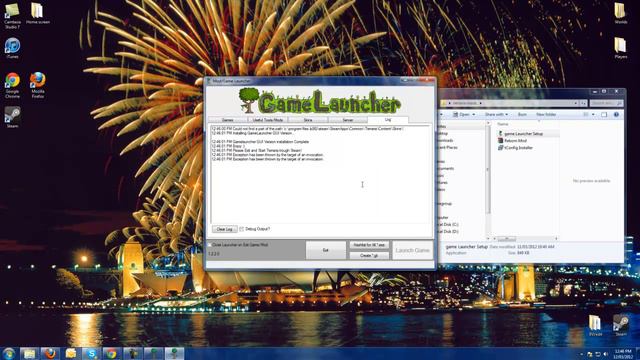Open the Private folder on desktop
Viewport: 640px width, 360px height.
pyautogui.click(x=595, y=326)
